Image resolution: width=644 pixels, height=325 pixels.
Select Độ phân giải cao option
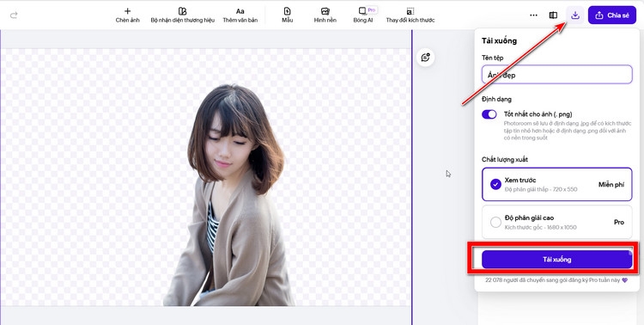(x=557, y=222)
